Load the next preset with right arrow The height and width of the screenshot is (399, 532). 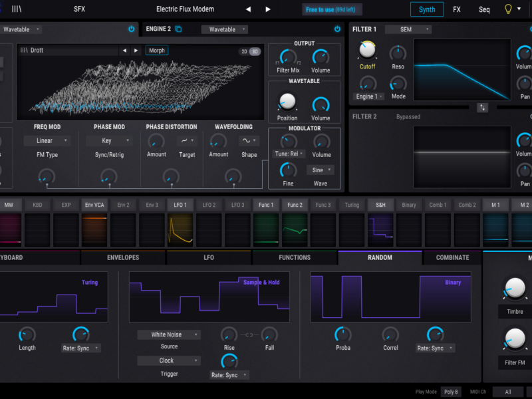coord(268,9)
